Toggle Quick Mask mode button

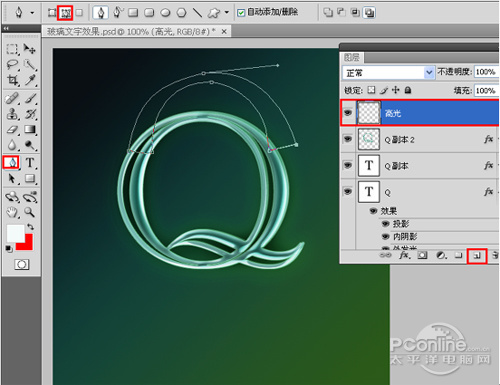[22, 264]
